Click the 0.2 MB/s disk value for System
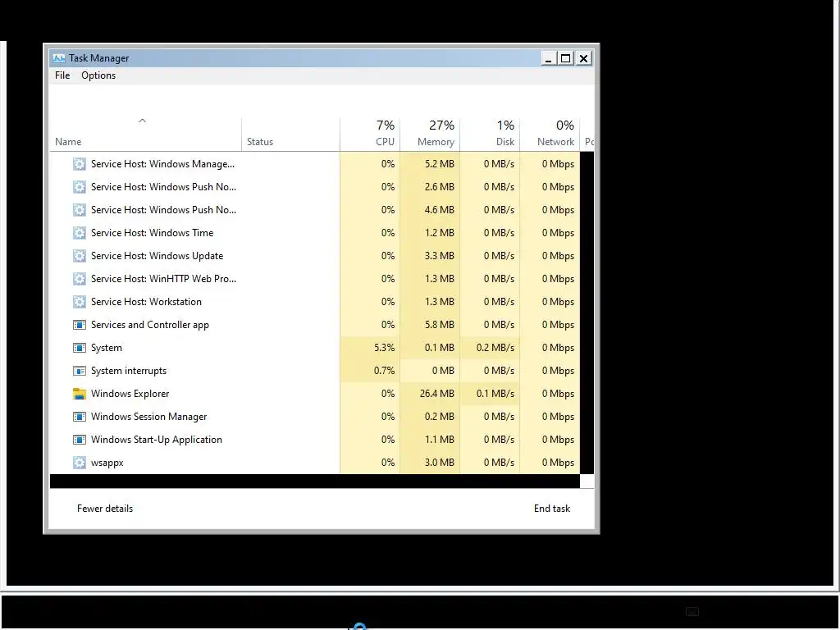This screenshot has width=840, height=630. pyautogui.click(x=495, y=348)
